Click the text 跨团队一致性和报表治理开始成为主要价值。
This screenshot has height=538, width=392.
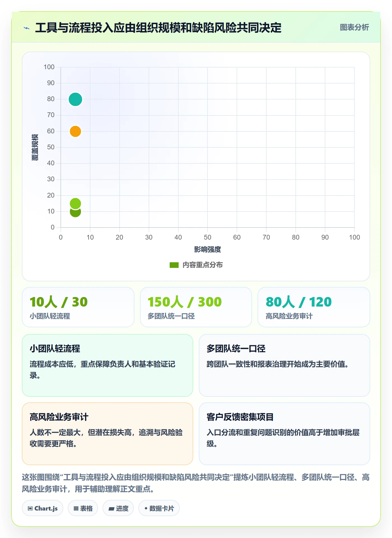click(x=277, y=364)
